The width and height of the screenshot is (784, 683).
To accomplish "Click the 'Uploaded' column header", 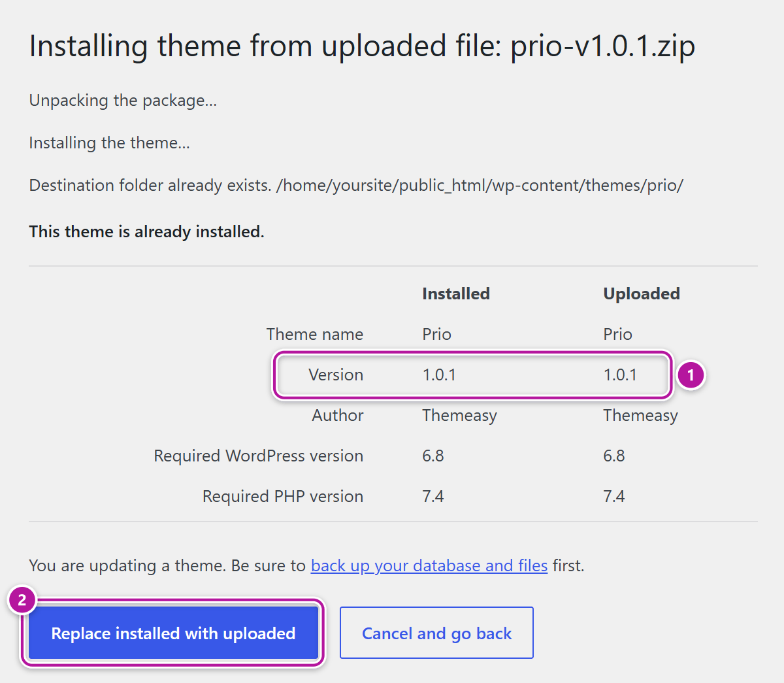I will 641,294.
